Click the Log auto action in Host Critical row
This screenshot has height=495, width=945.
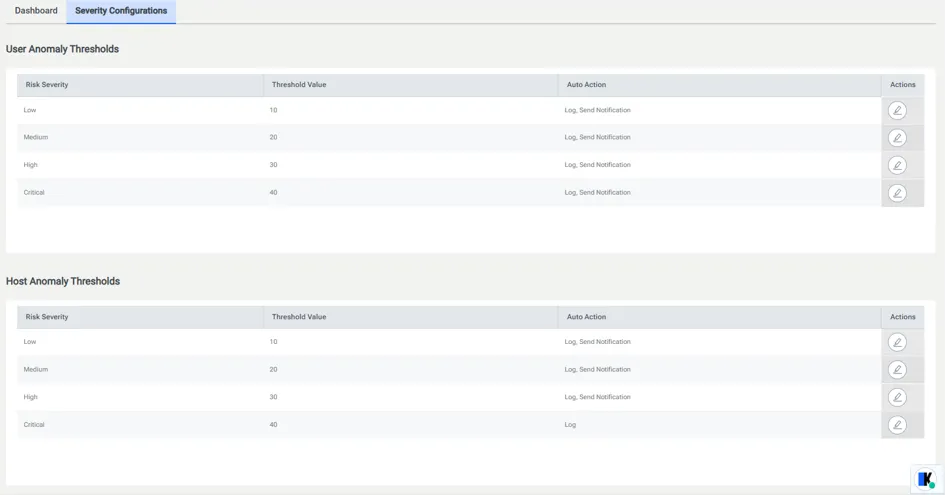(570, 425)
